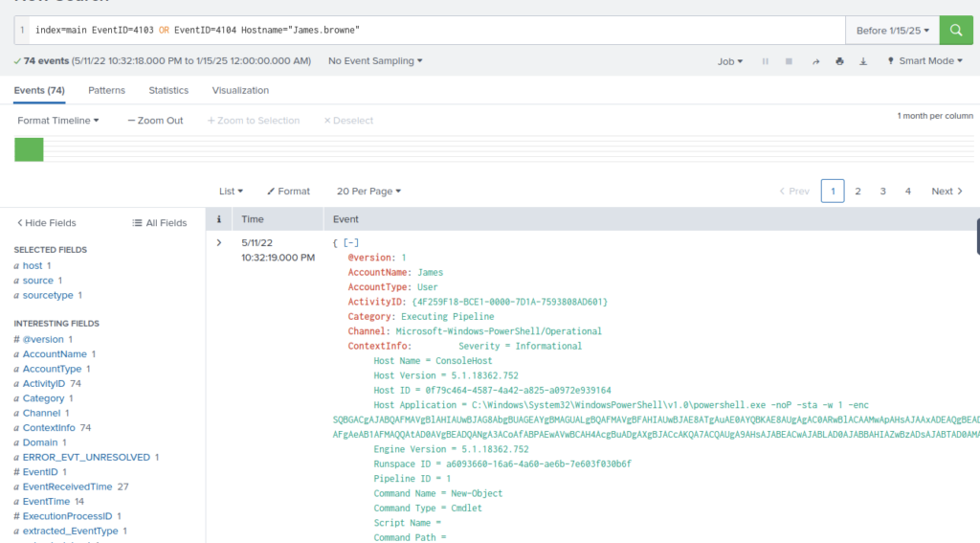
Task: Open source selected field
Action: tap(38, 281)
